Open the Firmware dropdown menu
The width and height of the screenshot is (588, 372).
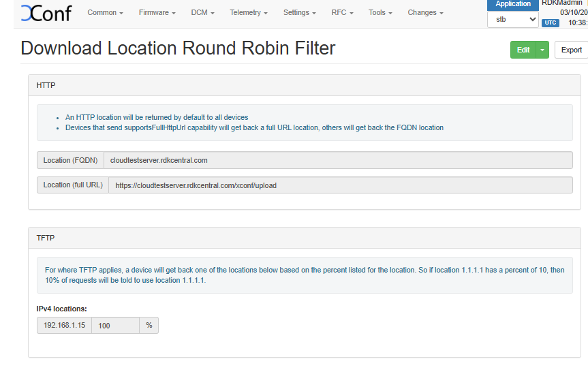[157, 13]
